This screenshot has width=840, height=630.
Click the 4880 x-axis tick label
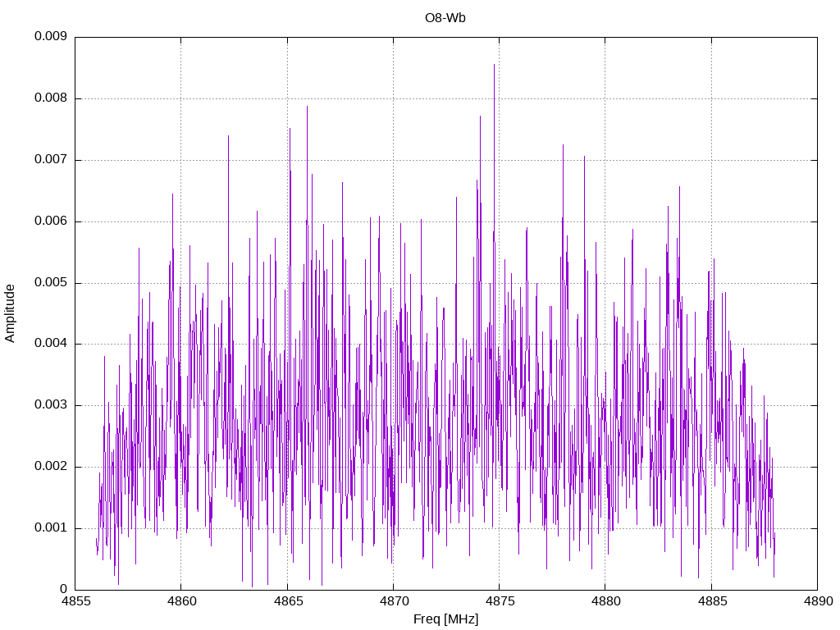tap(605, 601)
